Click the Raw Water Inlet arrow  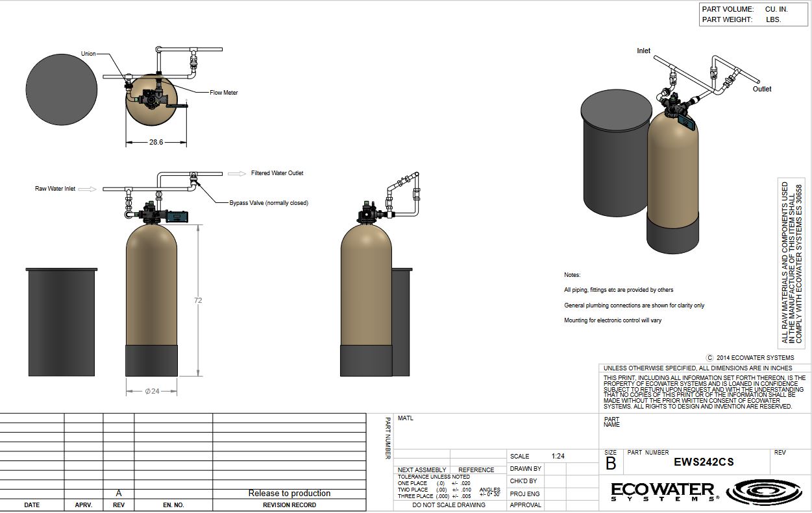pyautogui.click(x=91, y=189)
